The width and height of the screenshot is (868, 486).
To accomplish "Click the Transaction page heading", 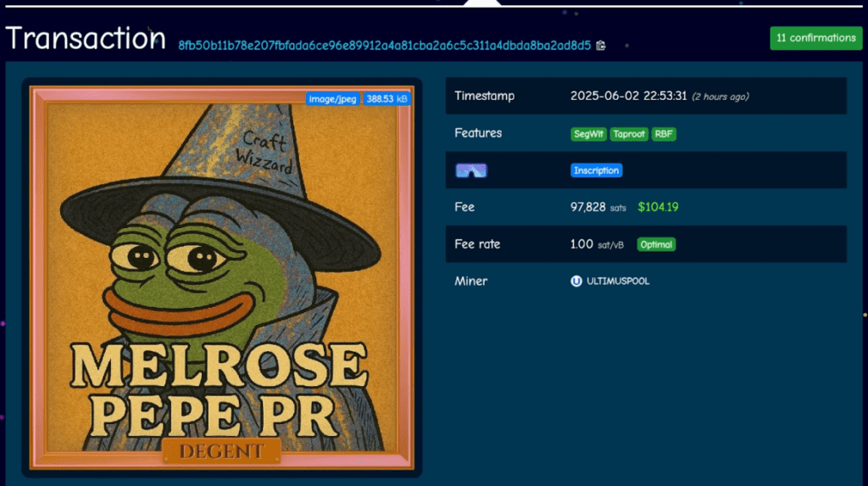I will point(85,39).
